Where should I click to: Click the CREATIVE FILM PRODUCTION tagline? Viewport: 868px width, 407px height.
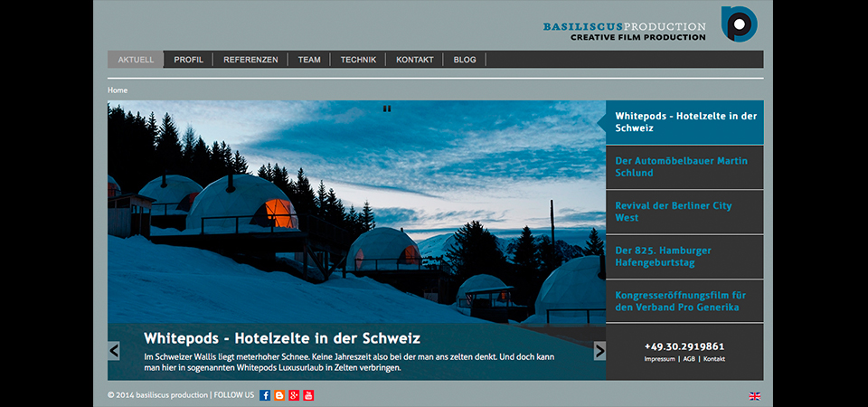point(638,37)
